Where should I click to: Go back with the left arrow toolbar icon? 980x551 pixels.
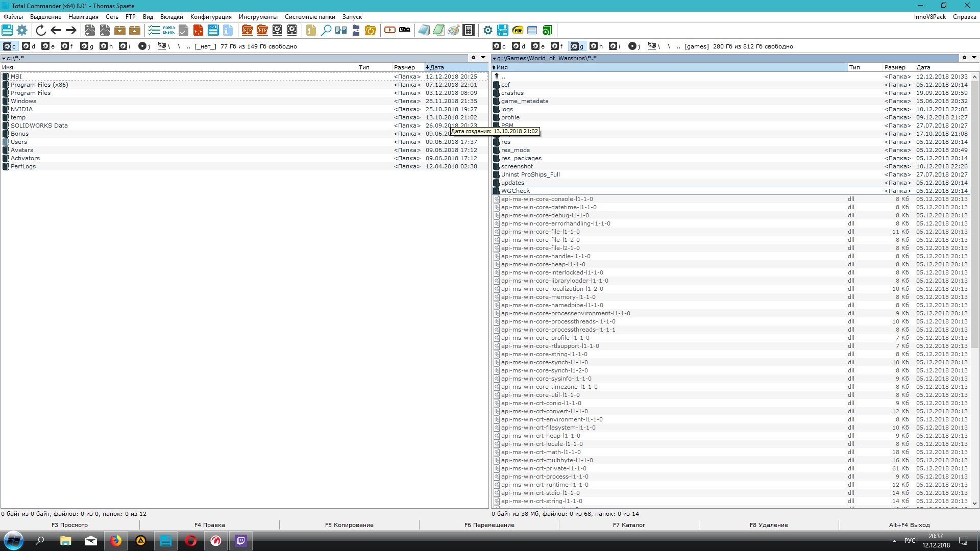[x=56, y=30]
